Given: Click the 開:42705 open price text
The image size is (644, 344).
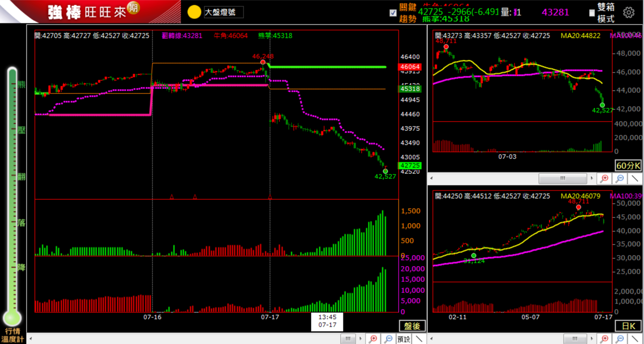Looking at the screenshot, I should [48, 35].
